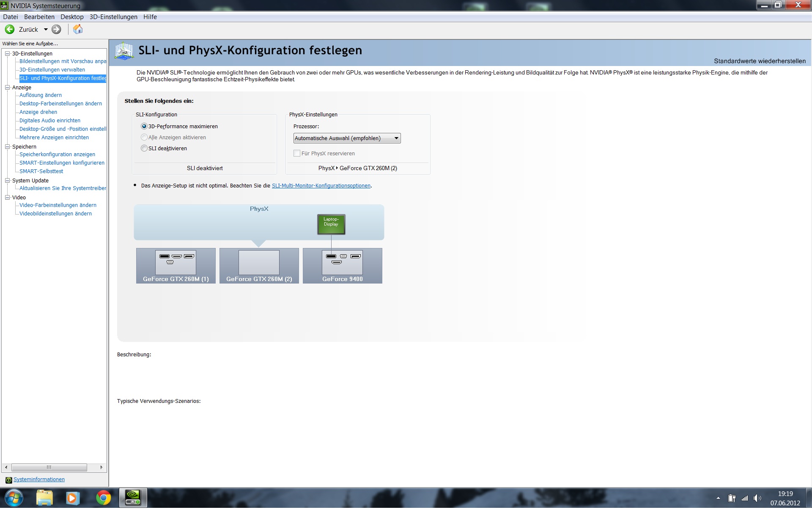The height and width of the screenshot is (518, 812).
Task: Open the Datei menu
Action: pos(11,17)
